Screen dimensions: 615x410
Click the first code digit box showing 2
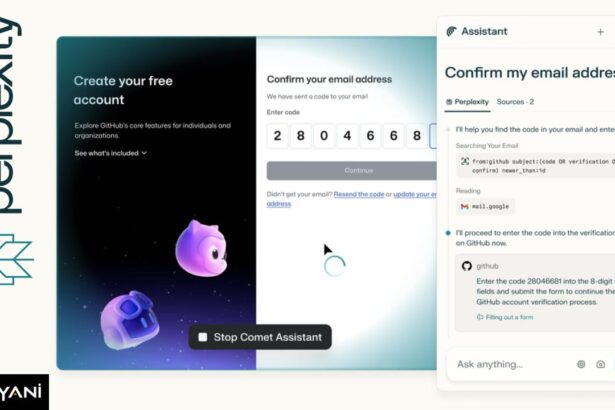pos(277,136)
